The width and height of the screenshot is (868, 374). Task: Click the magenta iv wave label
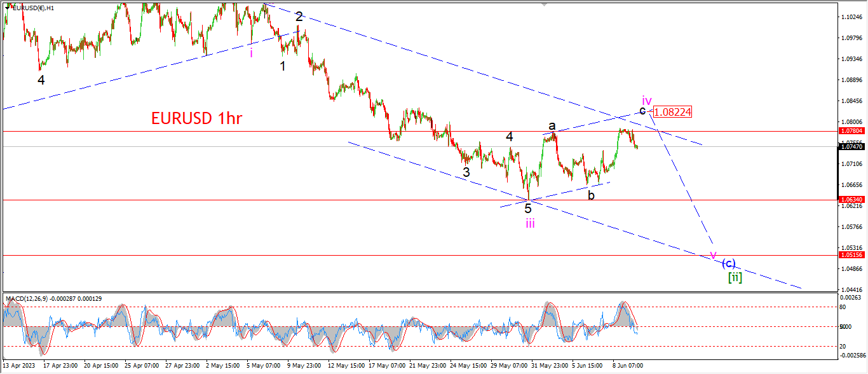(647, 100)
